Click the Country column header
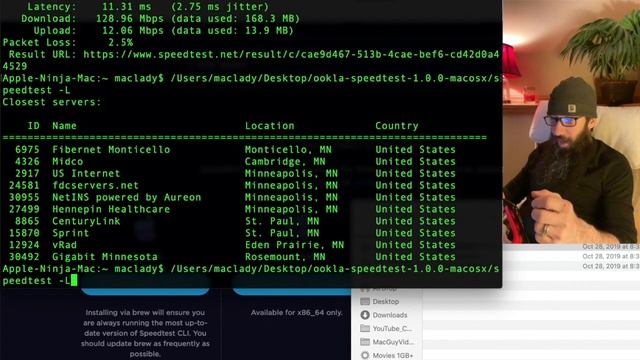The height and width of the screenshot is (360, 640). (397, 126)
